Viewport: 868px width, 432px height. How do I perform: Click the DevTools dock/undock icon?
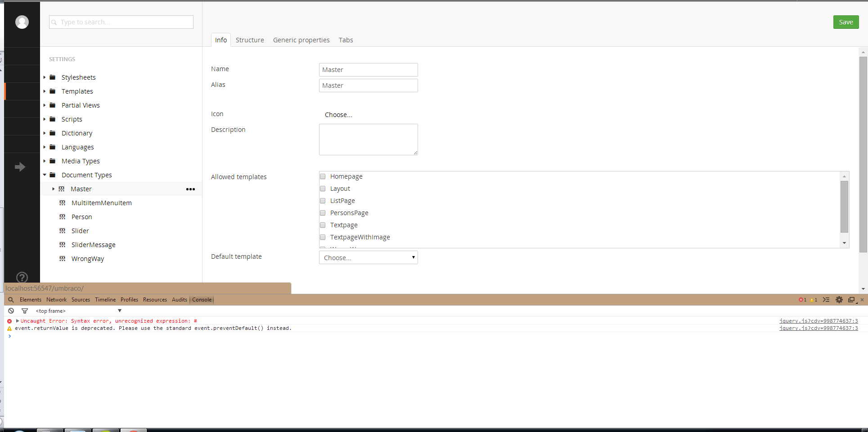pos(851,300)
